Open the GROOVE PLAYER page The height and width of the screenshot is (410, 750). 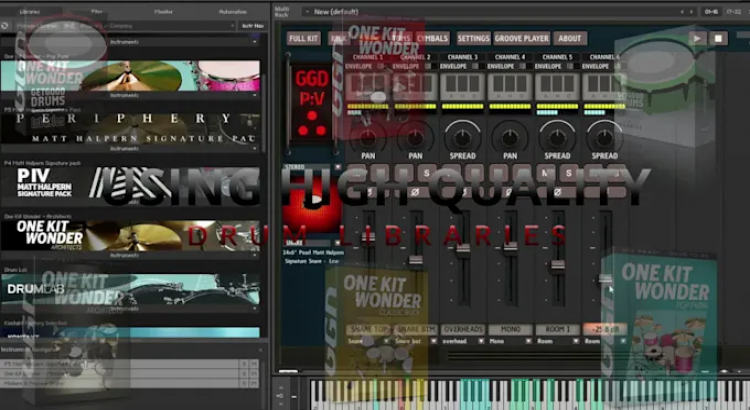(521, 38)
